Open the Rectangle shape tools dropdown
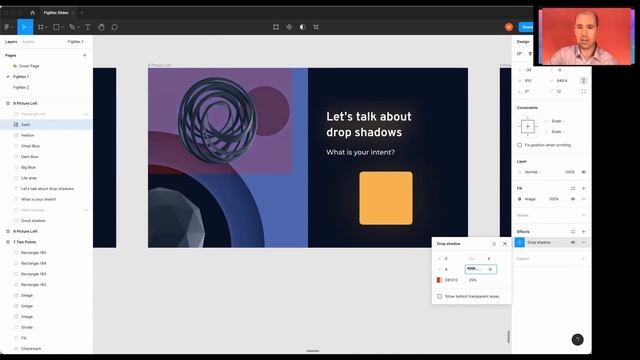This screenshot has width=640, height=360. coord(62,27)
